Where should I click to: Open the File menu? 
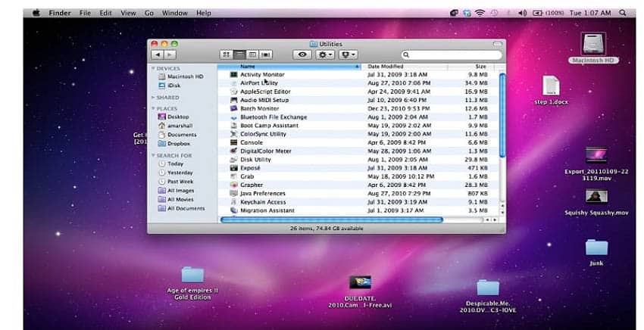coord(85,13)
